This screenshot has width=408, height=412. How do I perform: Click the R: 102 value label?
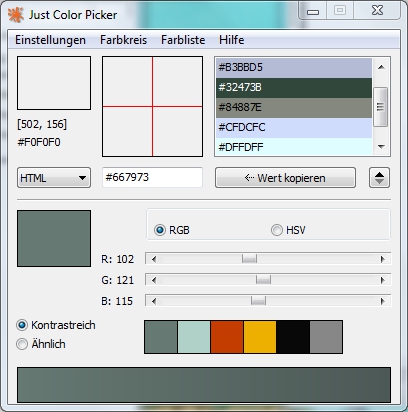click(117, 259)
